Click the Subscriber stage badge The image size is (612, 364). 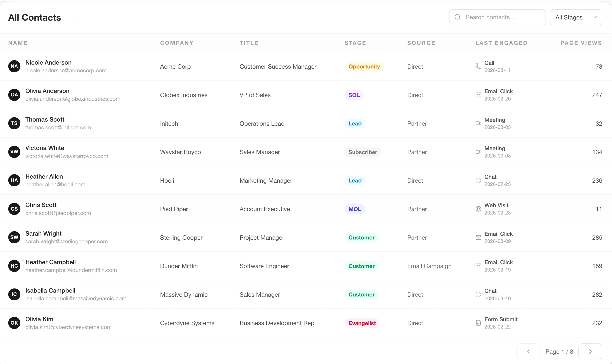point(363,152)
